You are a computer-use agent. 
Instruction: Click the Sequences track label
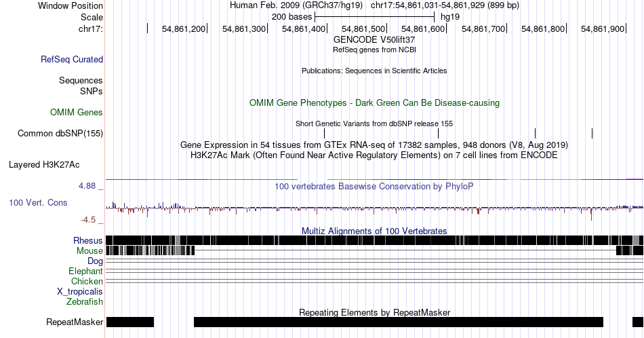tap(81, 80)
